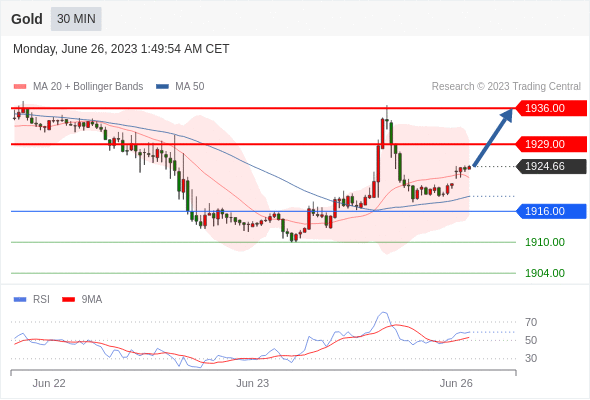Click the RSI 70 level label
This screenshot has width=590, height=400.
tap(531, 322)
